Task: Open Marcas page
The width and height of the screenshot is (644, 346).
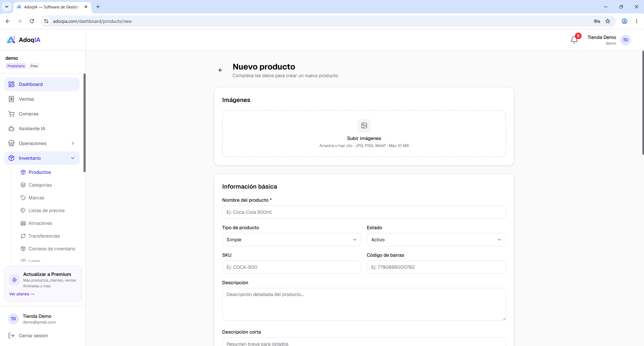Action: [x=36, y=198]
